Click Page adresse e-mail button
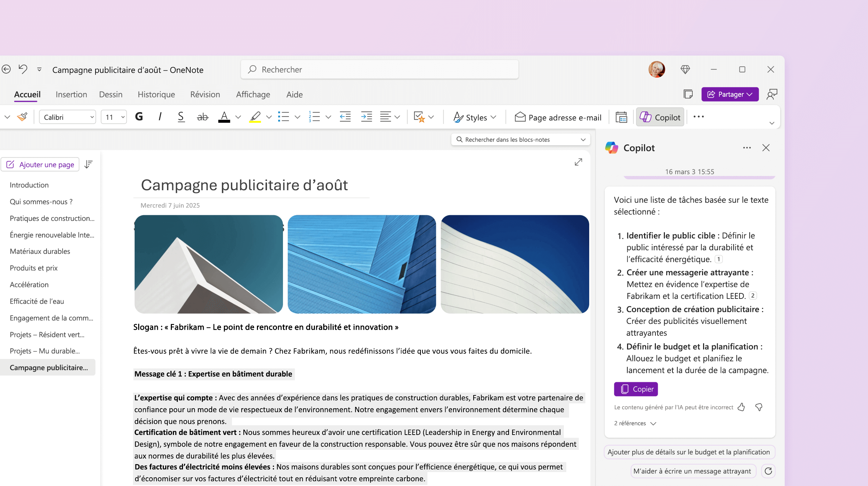 click(x=558, y=118)
